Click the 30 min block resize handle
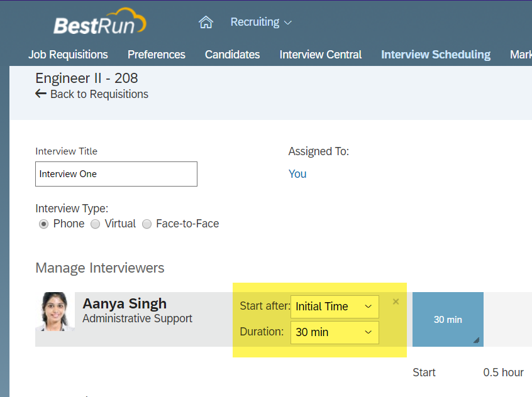Viewport: 532px width, 397px height. (477, 340)
